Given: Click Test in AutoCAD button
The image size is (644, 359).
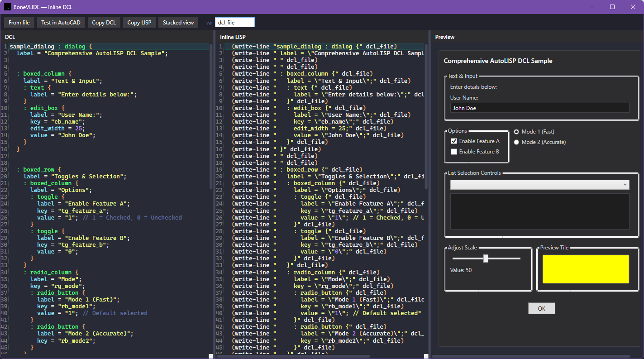Looking at the screenshot, I should (x=61, y=22).
